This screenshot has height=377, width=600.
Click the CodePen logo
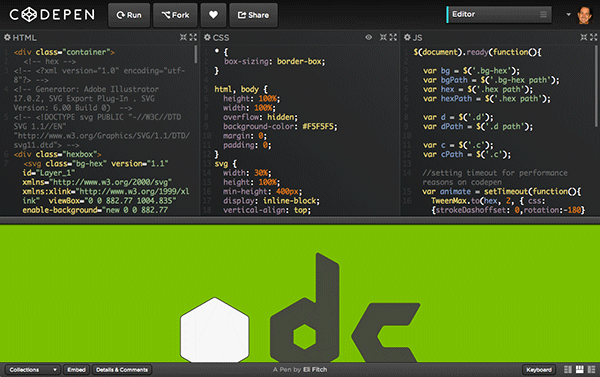point(52,15)
